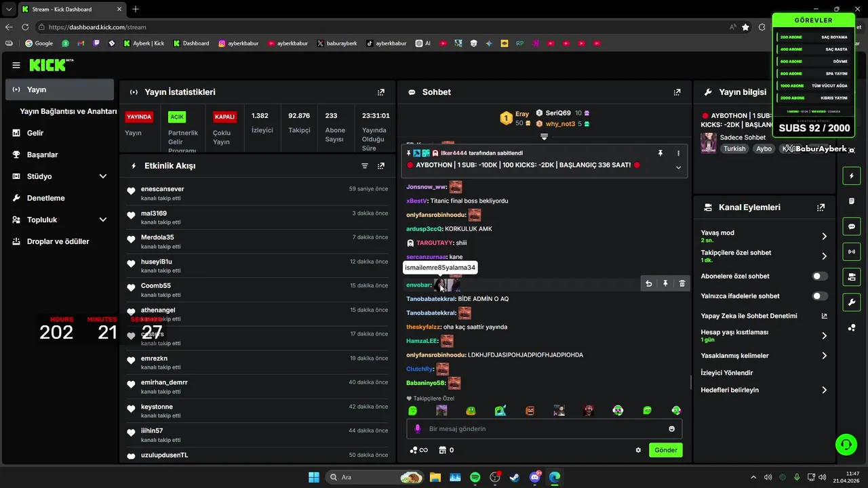Open the Ayberk | Kick bookmark

click(144, 43)
